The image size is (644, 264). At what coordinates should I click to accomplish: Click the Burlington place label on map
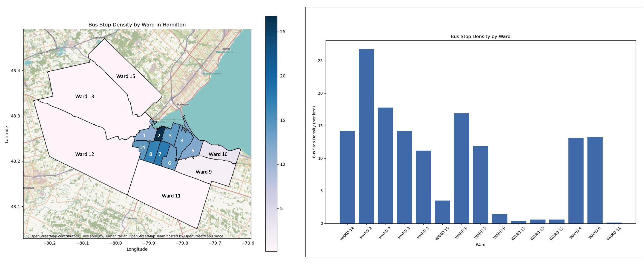point(183,104)
